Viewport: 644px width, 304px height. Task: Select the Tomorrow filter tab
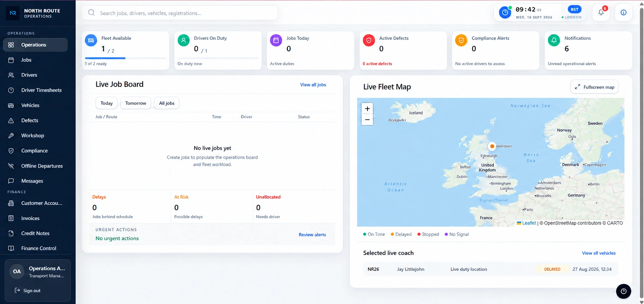tap(136, 103)
